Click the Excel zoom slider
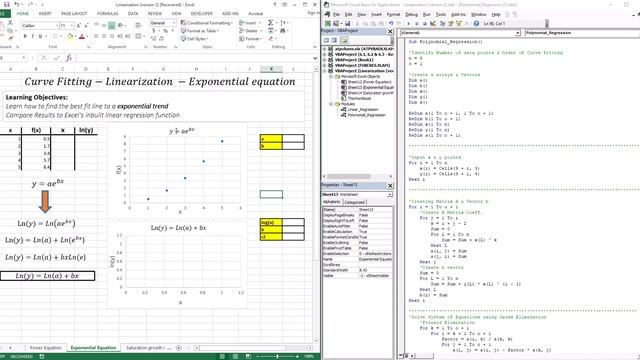Image resolution: width=640 pixels, height=360 pixels. [x=278, y=356]
